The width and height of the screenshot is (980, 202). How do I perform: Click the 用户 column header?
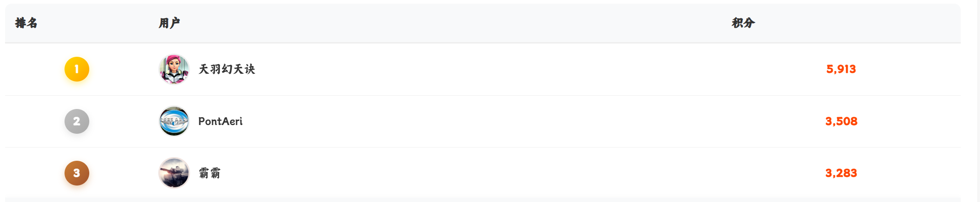click(169, 23)
